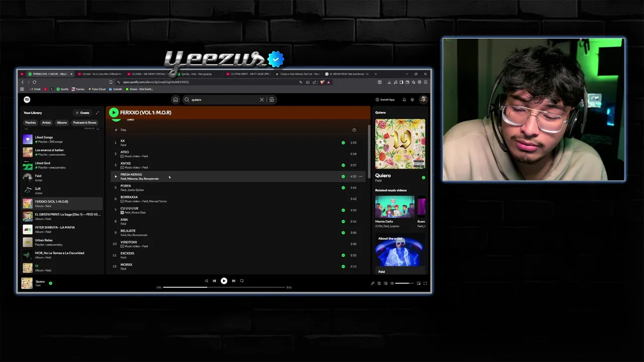
Task: Mute using the speaker volume icon
Action: click(x=392, y=284)
